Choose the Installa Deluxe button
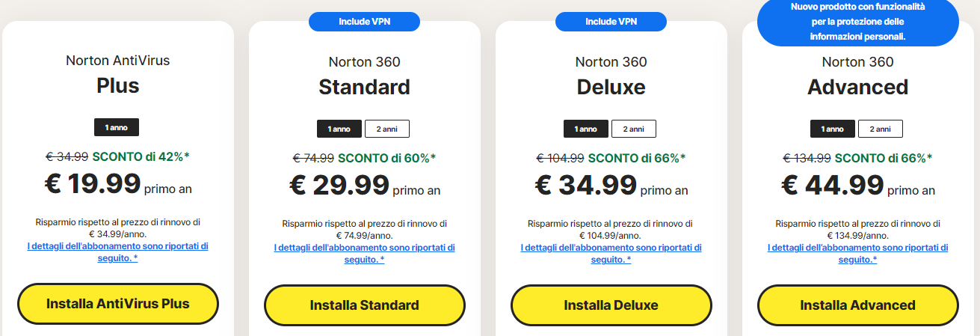The width and height of the screenshot is (980, 336). pos(611,305)
